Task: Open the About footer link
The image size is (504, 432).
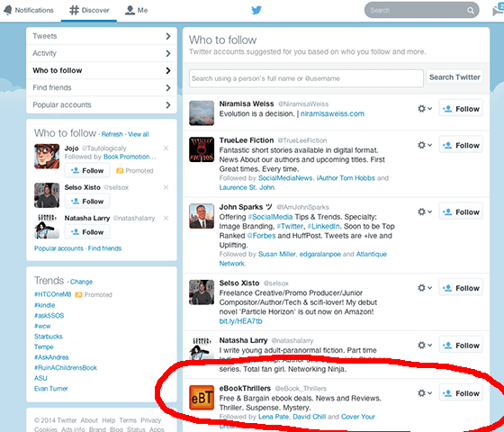Action: pos(89,420)
